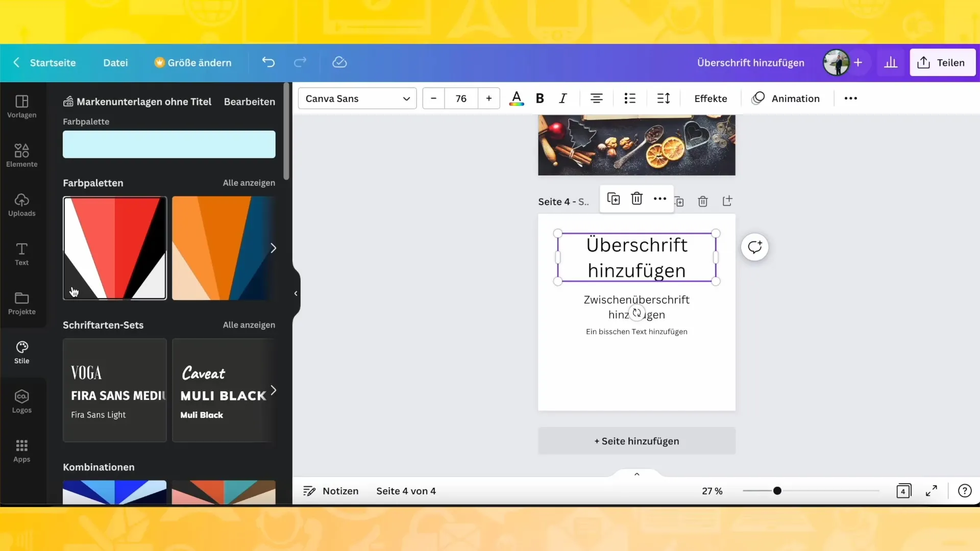Click the Text sidebar panel icon
980x551 pixels.
click(21, 254)
